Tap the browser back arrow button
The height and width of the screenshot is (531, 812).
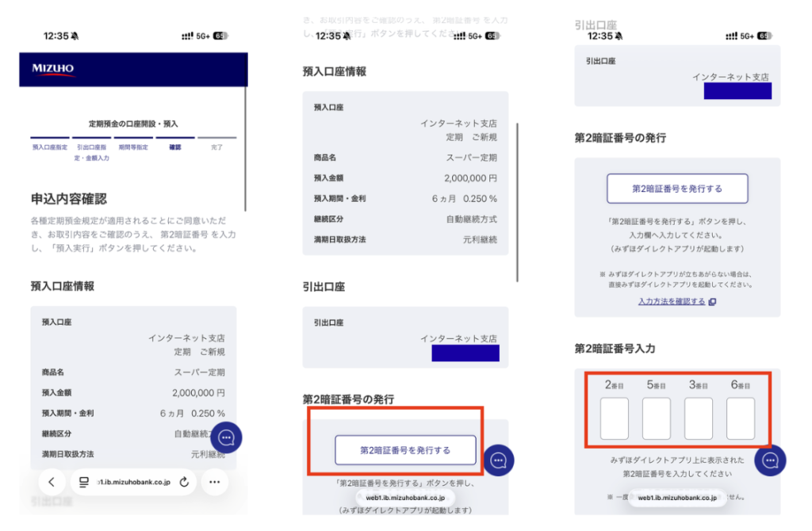click(52, 481)
